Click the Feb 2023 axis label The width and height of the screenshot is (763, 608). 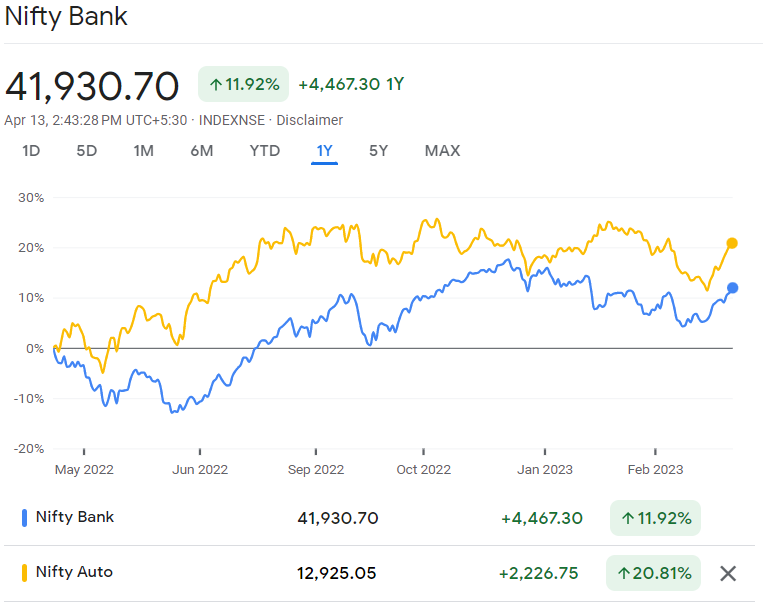(x=655, y=470)
